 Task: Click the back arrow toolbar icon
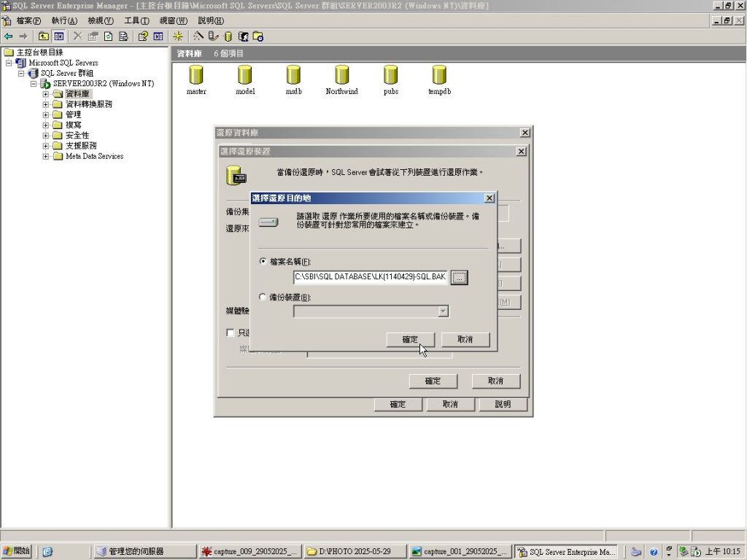pos(9,36)
